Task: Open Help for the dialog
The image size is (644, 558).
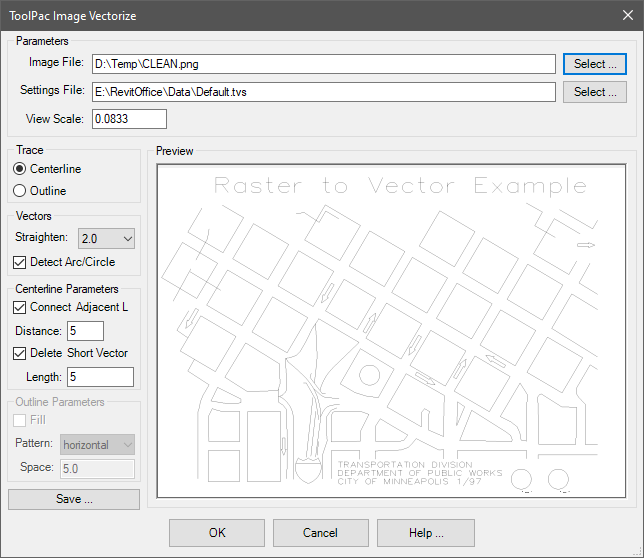Action: [x=425, y=532]
